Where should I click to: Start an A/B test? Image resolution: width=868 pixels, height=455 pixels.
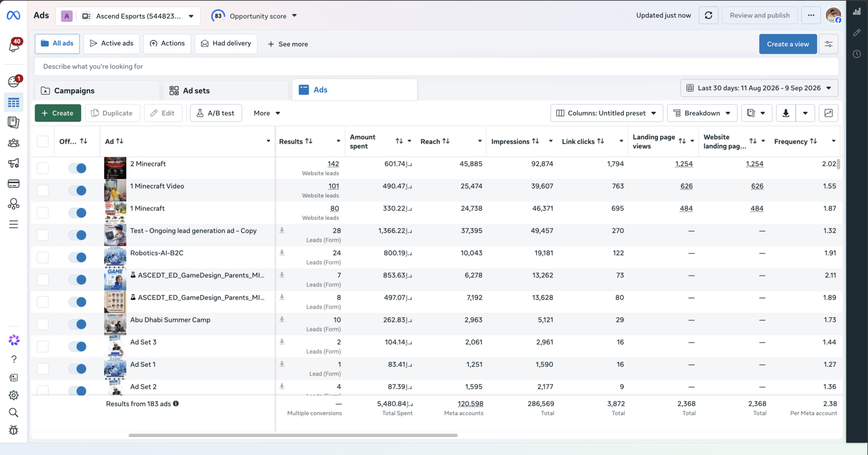[216, 113]
